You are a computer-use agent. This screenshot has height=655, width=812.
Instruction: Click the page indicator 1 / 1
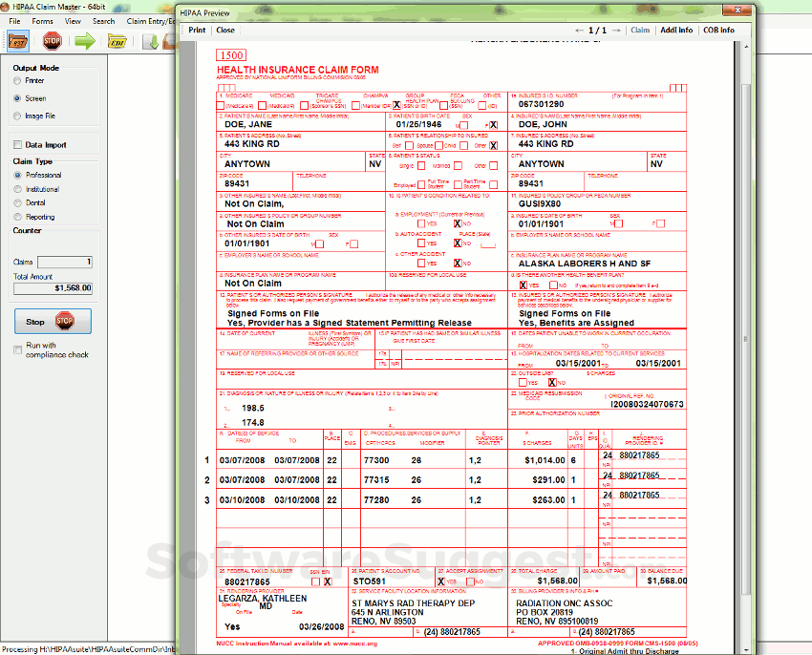[x=598, y=31]
